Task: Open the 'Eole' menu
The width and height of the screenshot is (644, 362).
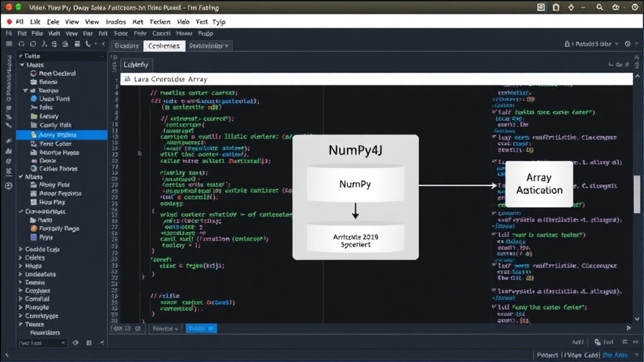Action: tap(53, 22)
